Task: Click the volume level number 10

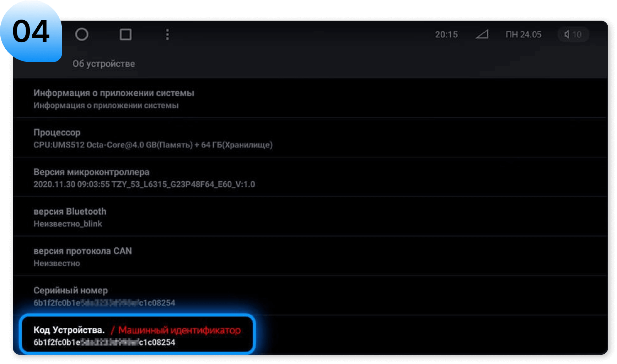Action: click(x=577, y=34)
